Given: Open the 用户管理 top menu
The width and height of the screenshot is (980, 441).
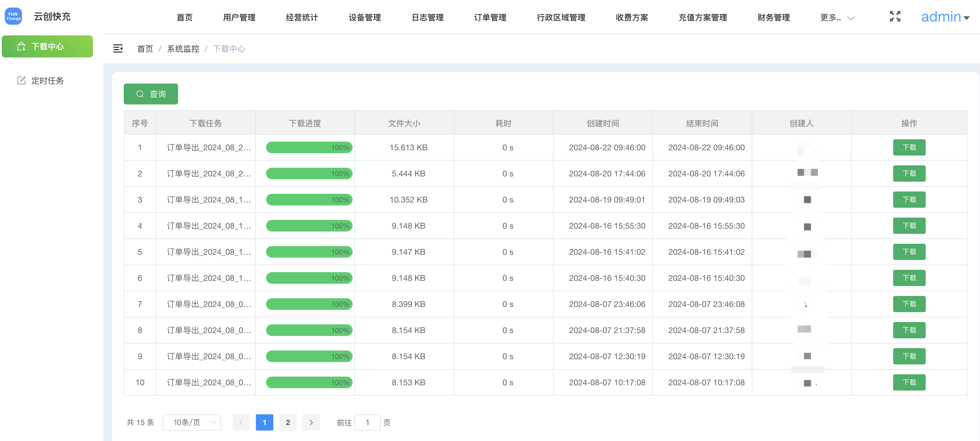Looking at the screenshot, I should coord(239,17).
